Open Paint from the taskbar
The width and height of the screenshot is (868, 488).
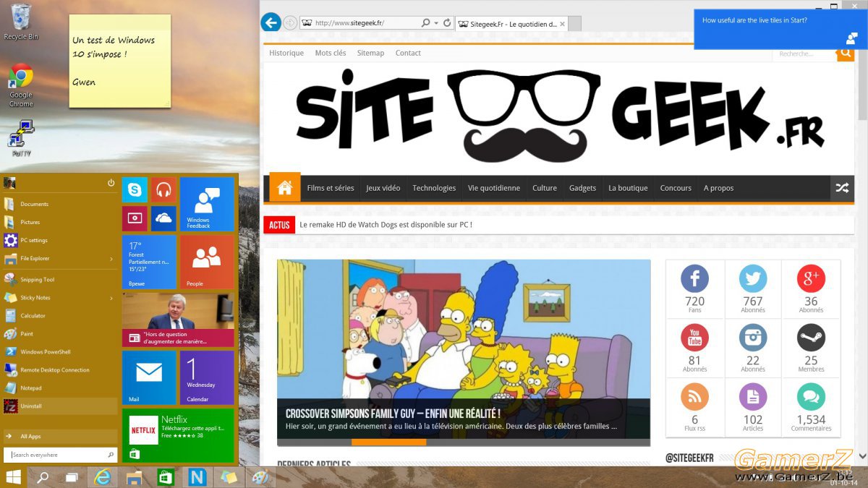pyautogui.click(x=259, y=477)
